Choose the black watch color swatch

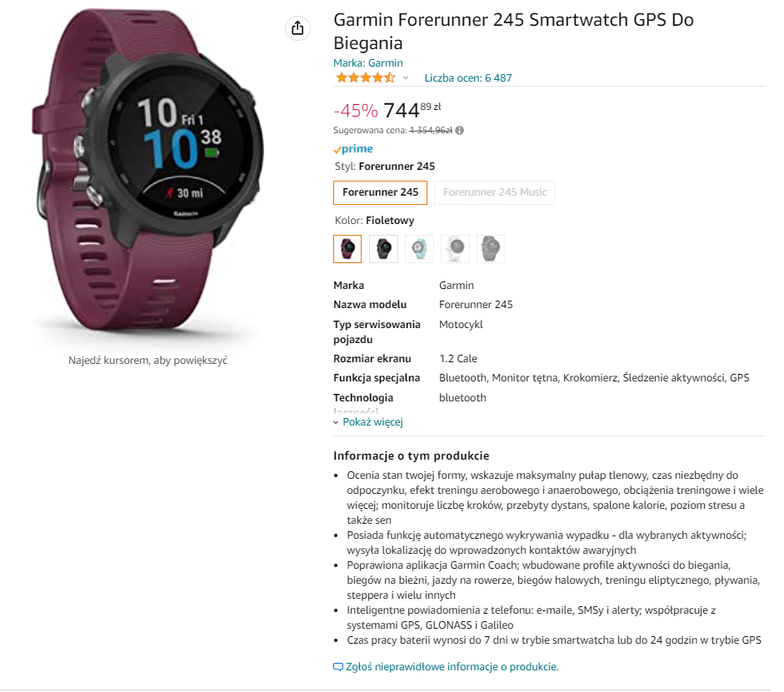coord(383,249)
